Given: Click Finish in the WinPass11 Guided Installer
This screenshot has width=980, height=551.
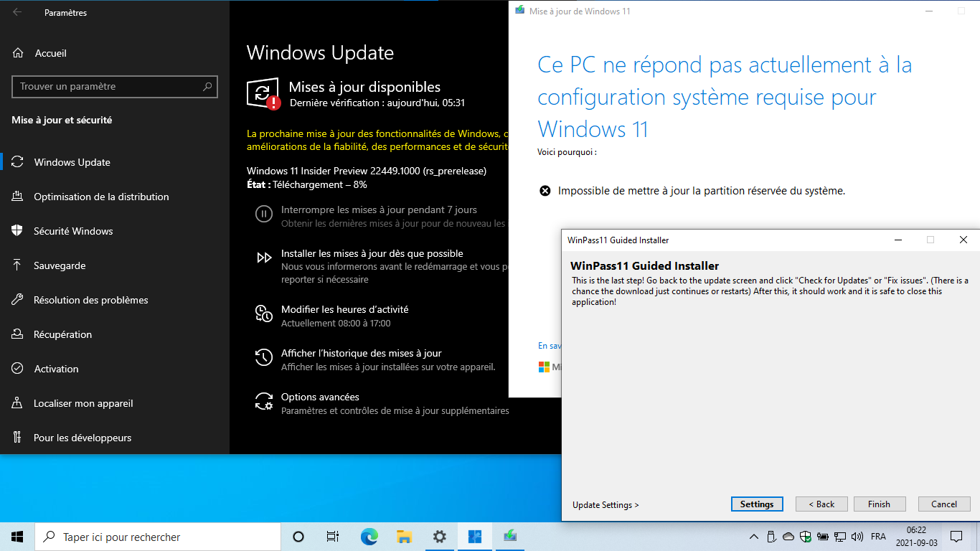Looking at the screenshot, I should tap(880, 504).
